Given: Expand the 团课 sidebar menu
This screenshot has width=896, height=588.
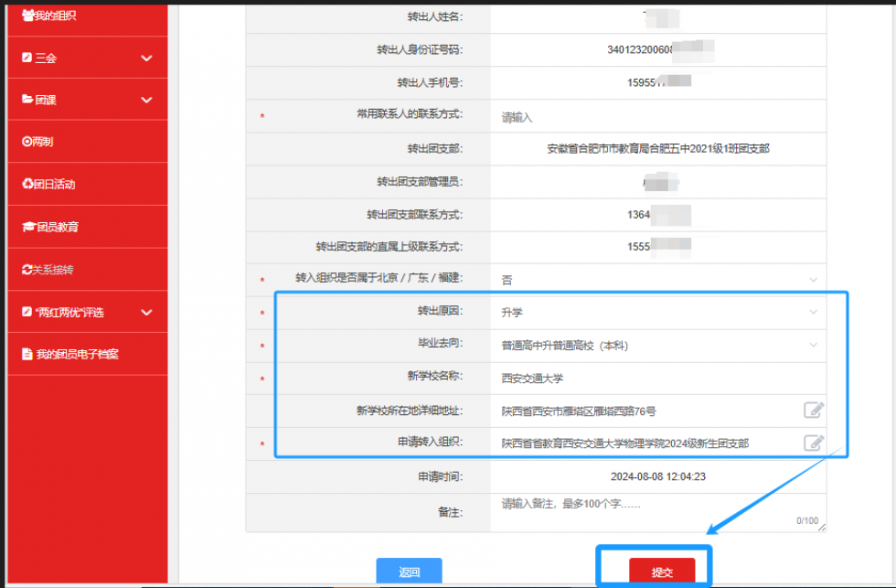Looking at the screenshot, I should point(87,100).
